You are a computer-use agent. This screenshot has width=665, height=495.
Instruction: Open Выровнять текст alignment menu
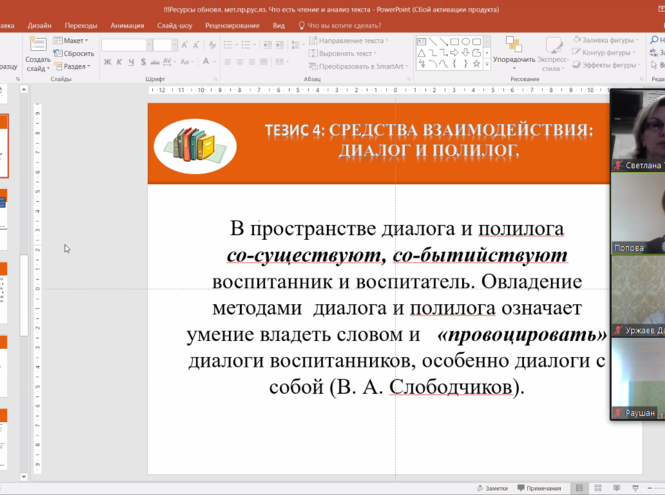tap(343, 53)
